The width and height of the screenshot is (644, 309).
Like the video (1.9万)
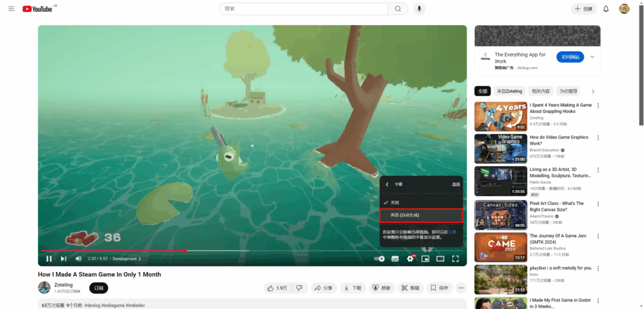point(277,288)
